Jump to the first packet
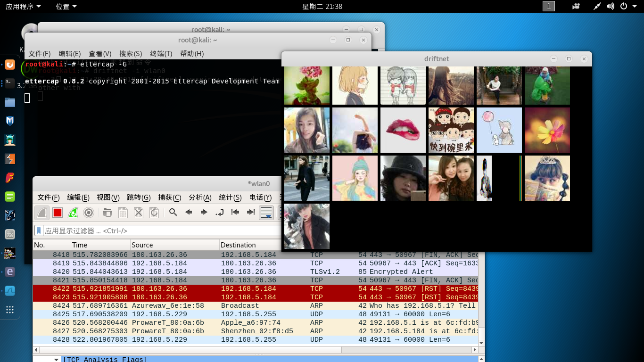Screen dimensions: 644x362 (235, 213)
